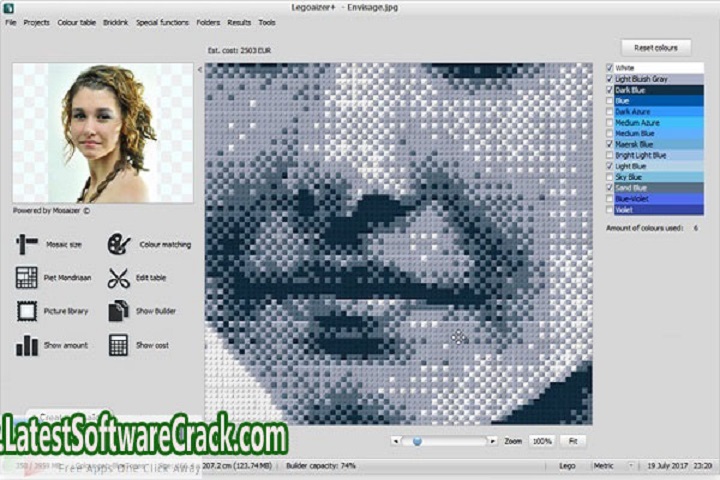Click the 'Powered by Mosaizer ©' text

(x=51, y=211)
